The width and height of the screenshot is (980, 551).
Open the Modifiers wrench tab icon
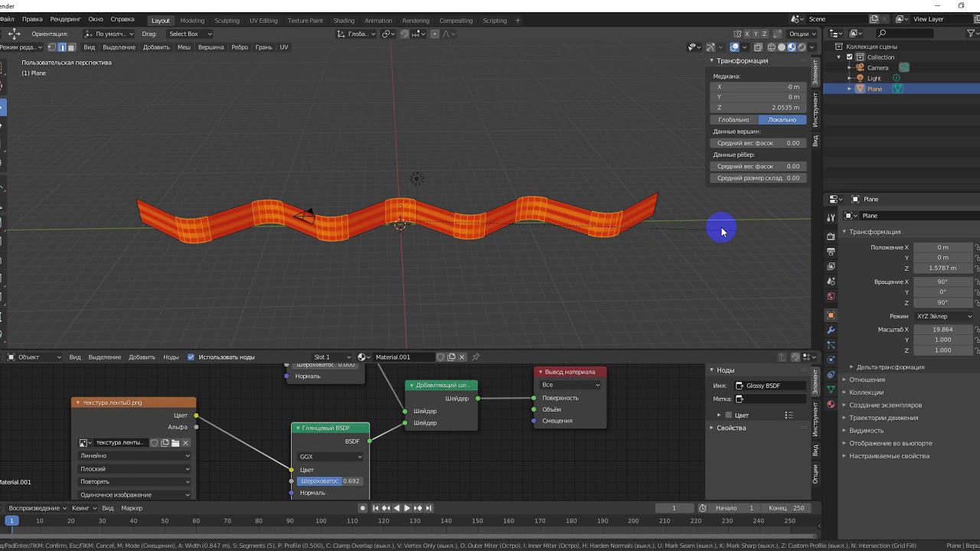831,330
